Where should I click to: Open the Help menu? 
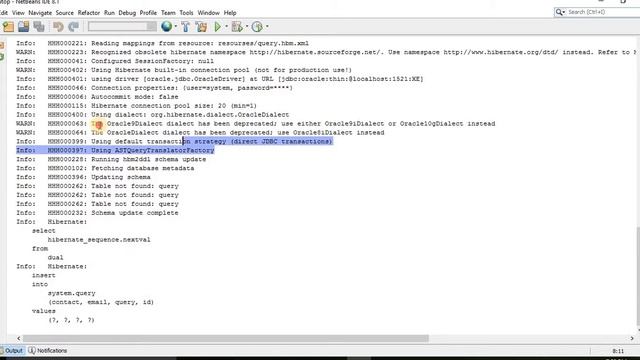[230, 13]
